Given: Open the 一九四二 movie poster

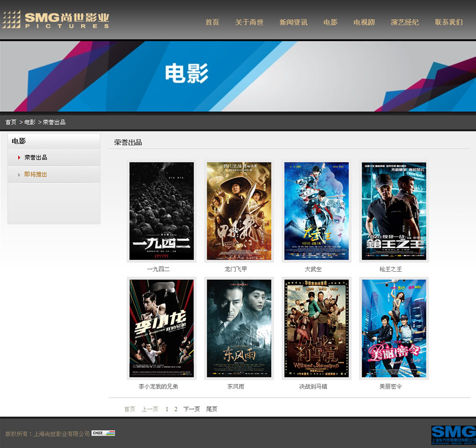Looking at the screenshot, I should tap(161, 211).
